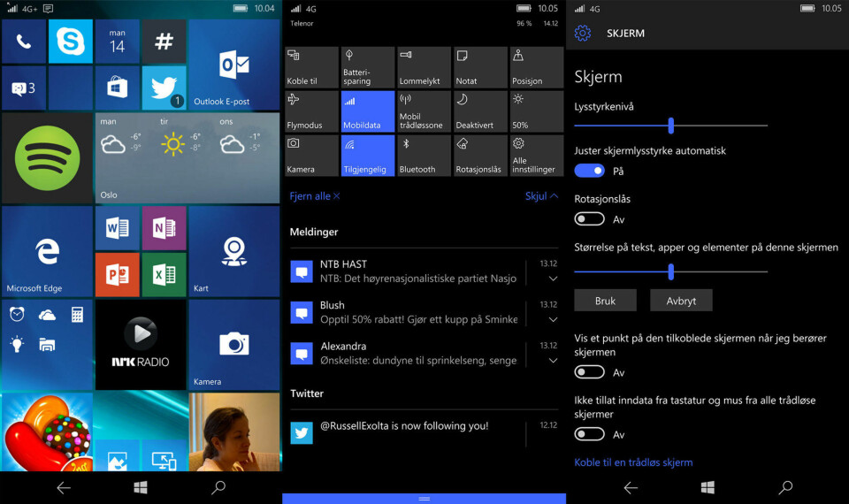
Task: Open Alle innstillinger quick action
Action: click(x=537, y=156)
